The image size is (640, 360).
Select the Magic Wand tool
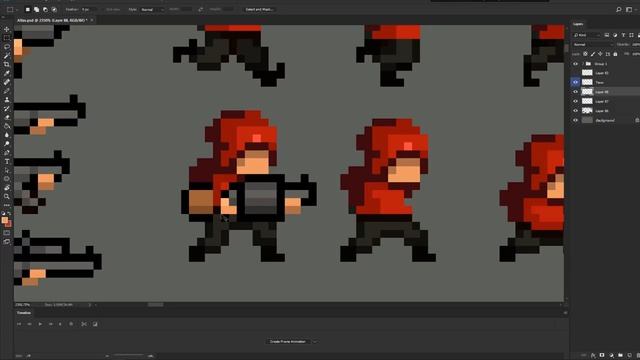coord(7,56)
